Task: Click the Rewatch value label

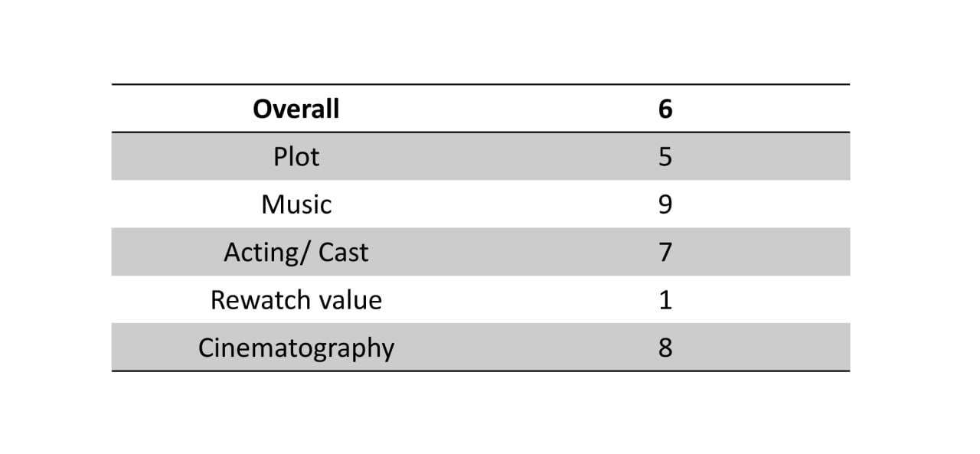Action: coord(296,299)
